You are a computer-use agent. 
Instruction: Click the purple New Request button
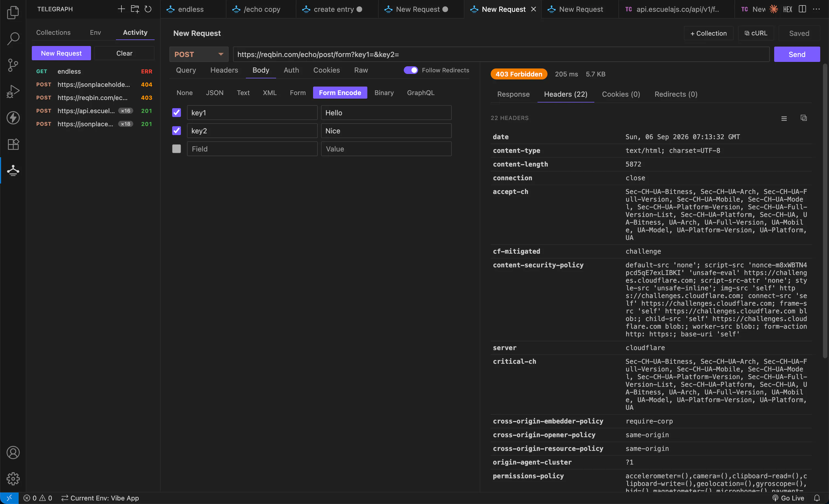point(61,53)
